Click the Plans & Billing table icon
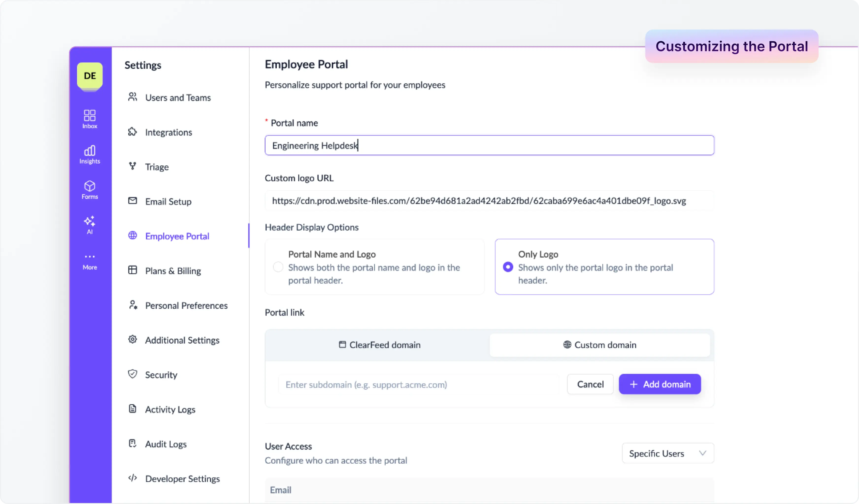The width and height of the screenshot is (859, 504). point(132,270)
